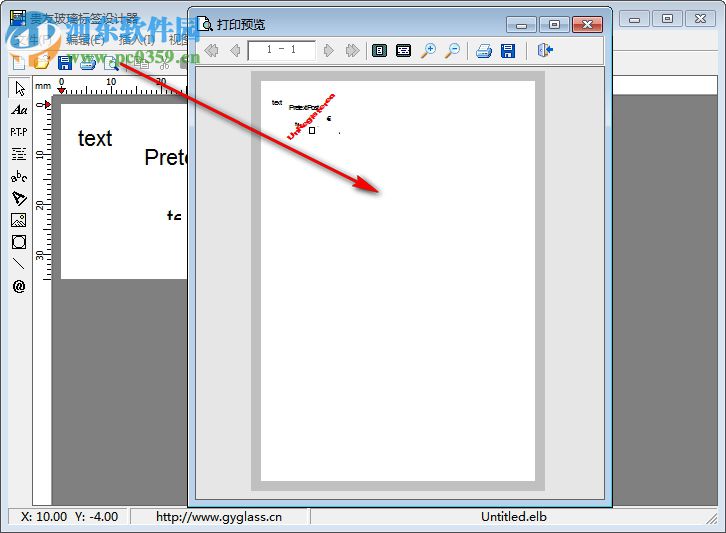This screenshot has height=533, width=726.
Task: Select the P-T-P text tool
Action: (x=19, y=132)
